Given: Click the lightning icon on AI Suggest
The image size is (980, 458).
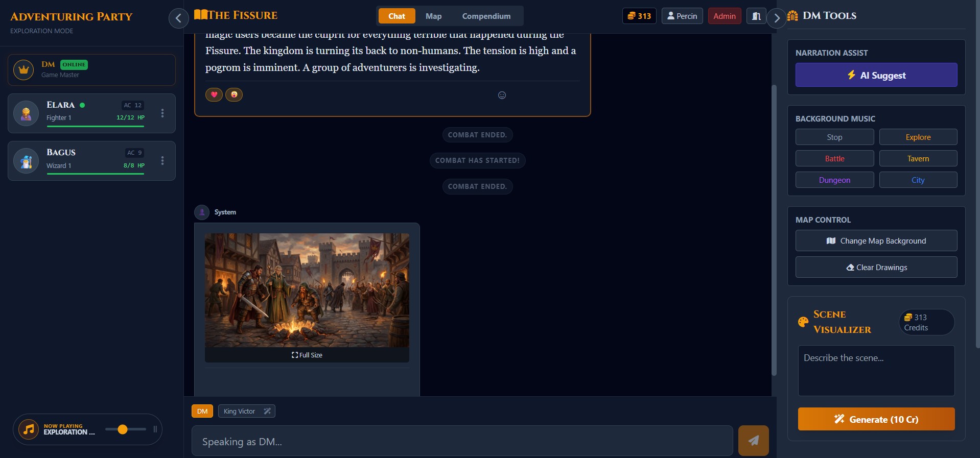Looking at the screenshot, I should click(851, 75).
